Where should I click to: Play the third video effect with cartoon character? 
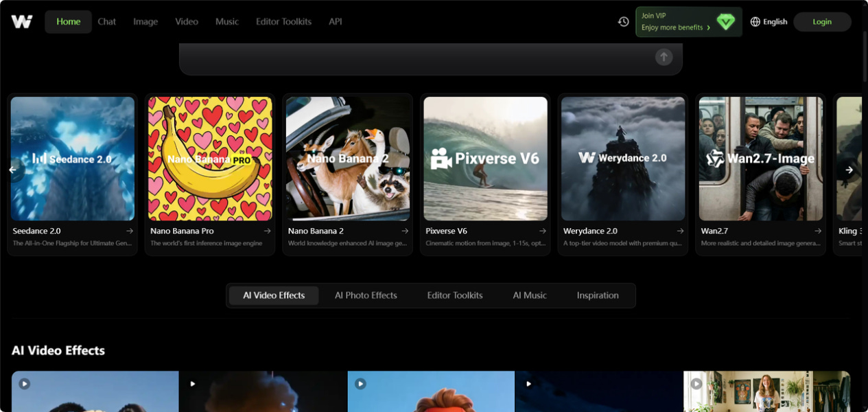coord(360,384)
